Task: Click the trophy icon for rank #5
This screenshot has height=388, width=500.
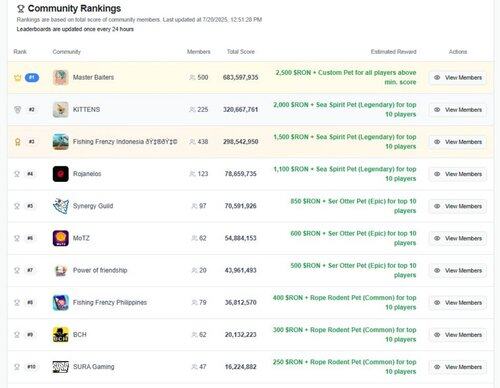Action: [x=17, y=206]
